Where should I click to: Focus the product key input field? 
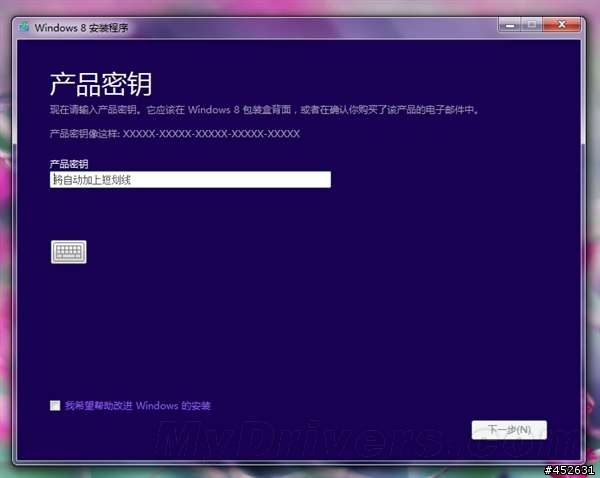pyautogui.click(x=190, y=179)
